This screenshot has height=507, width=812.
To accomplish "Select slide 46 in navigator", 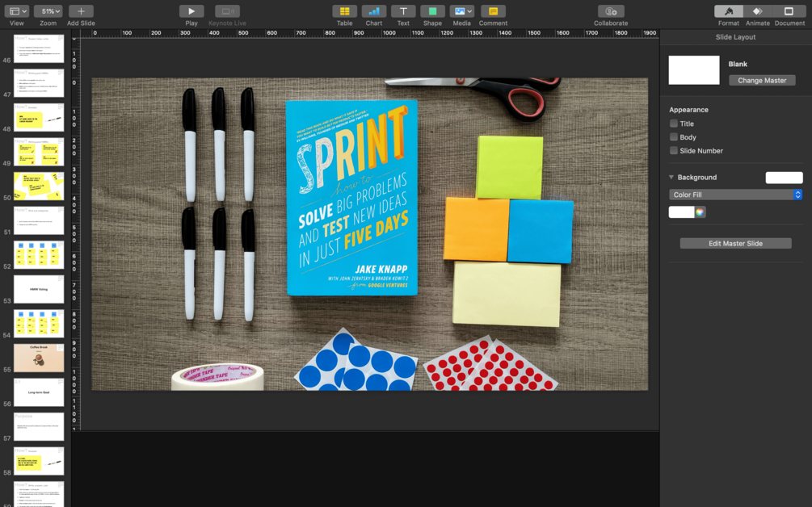I will pyautogui.click(x=39, y=48).
